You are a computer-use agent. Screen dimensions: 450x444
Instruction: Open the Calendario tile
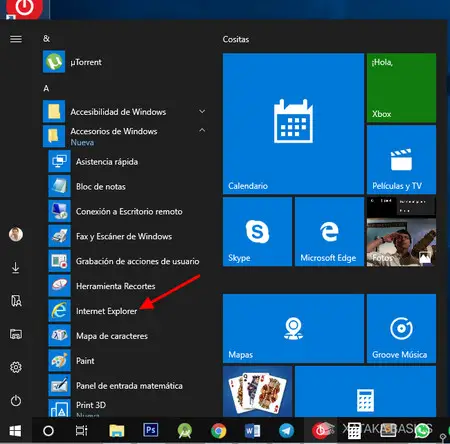[293, 124]
